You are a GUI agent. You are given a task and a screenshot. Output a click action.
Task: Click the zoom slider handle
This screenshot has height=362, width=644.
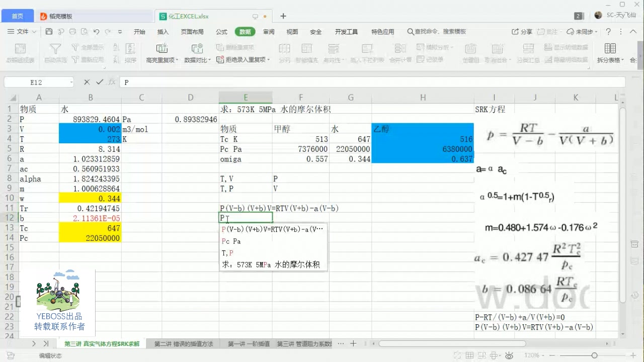coord(594,355)
